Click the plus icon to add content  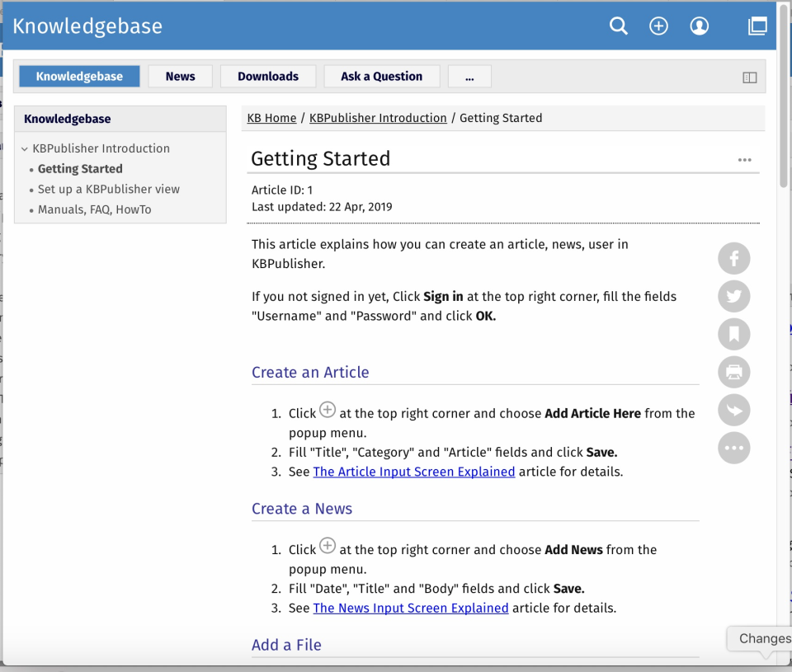[658, 26]
